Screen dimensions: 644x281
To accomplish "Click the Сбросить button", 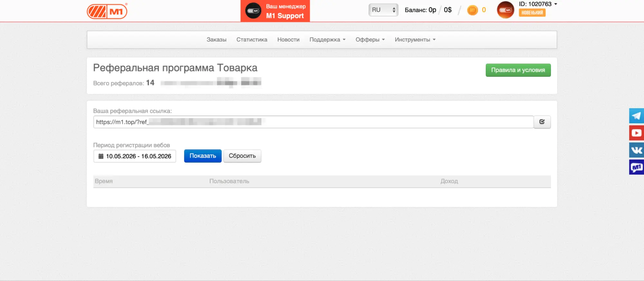I will point(242,156).
